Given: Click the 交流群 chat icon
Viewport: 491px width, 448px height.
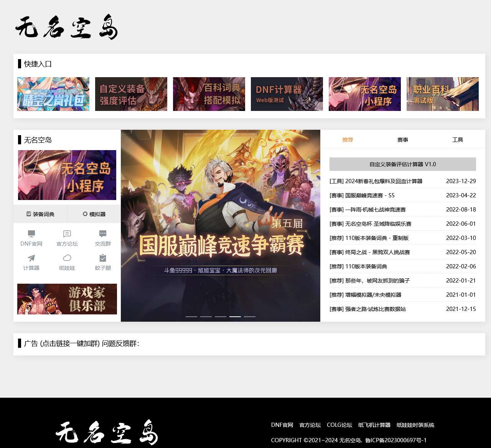Looking at the screenshot, I should [x=102, y=237].
